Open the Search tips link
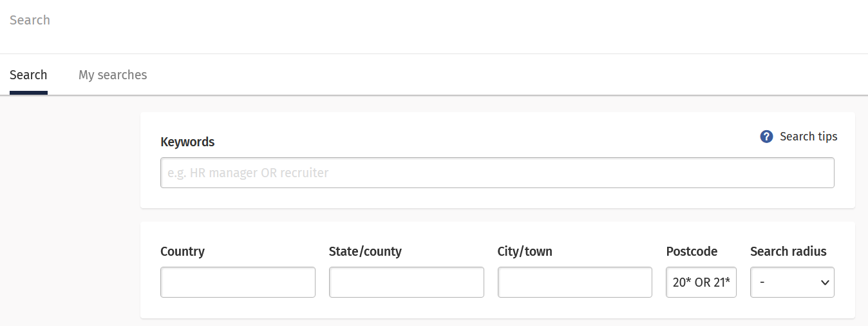Screen dimensions: 868x326 click(808, 137)
